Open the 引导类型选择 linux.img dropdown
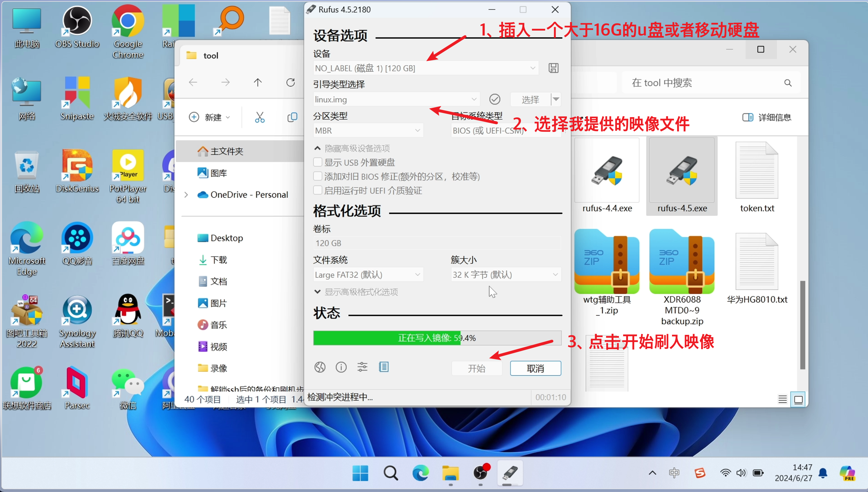The image size is (868, 492). point(396,99)
